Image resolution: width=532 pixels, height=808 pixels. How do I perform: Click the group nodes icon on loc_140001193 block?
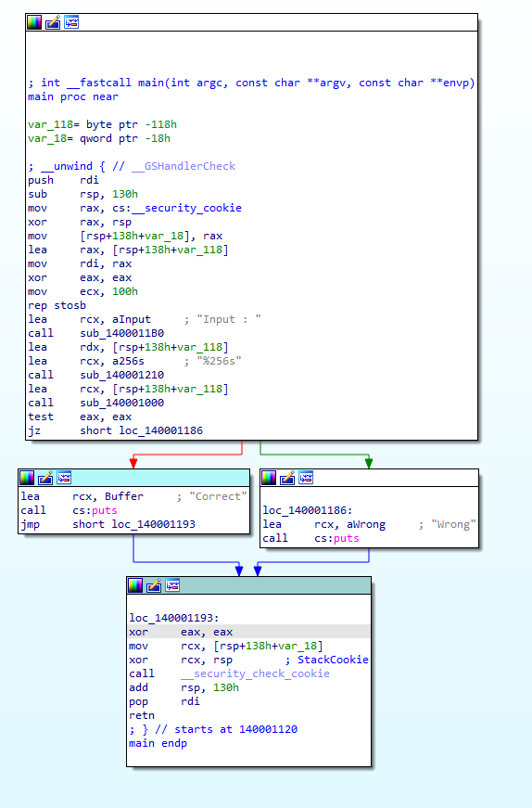(x=172, y=585)
